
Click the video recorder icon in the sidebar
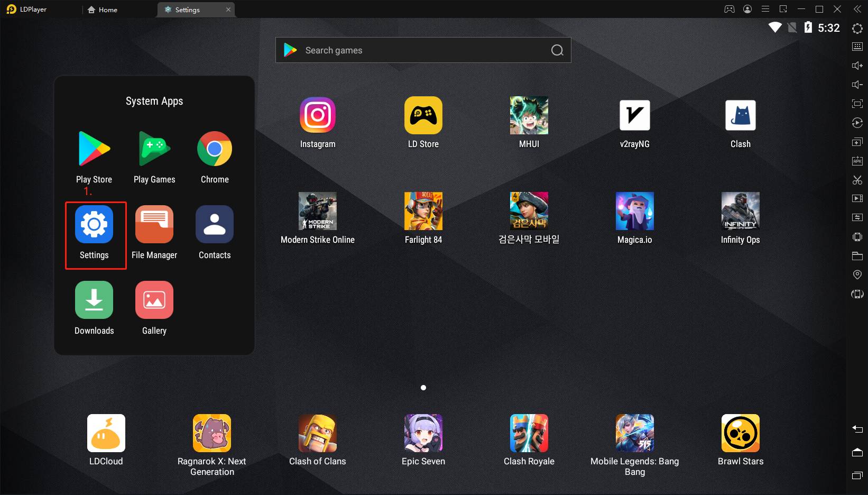tap(857, 198)
